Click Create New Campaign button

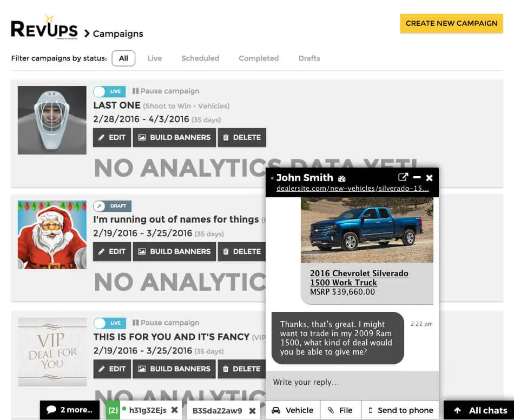pos(451,23)
